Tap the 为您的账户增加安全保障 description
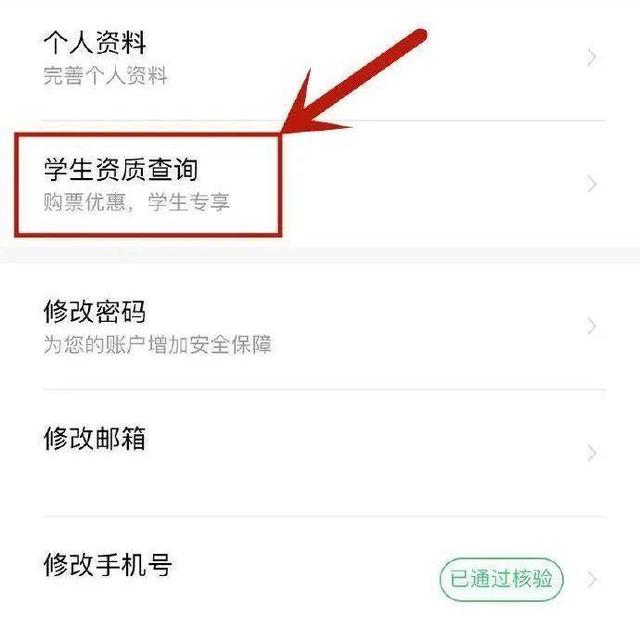The image size is (640, 628). coord(158,345)
